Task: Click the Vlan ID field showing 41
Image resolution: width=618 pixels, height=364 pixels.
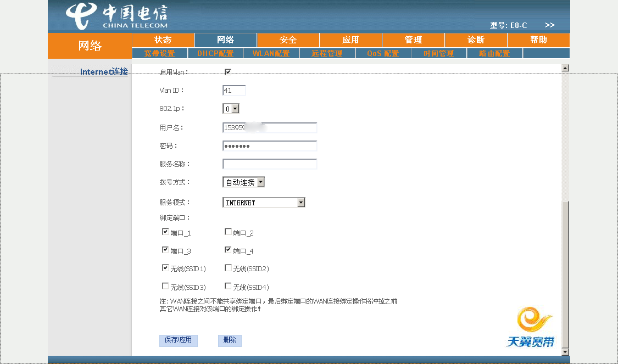Action: pos(234,90)
